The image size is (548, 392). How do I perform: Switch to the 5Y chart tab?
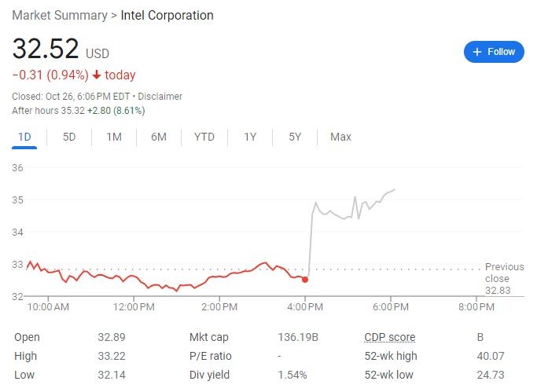tap(295, 137)
